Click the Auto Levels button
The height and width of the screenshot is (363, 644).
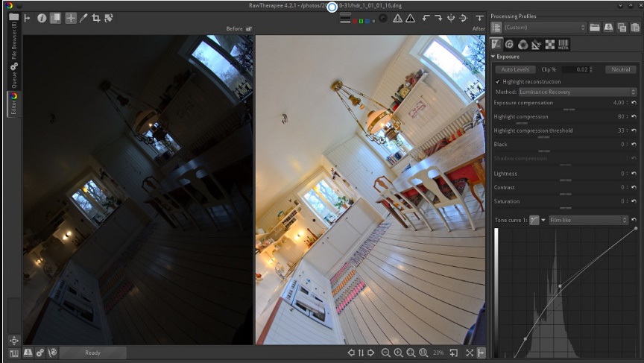click(x=515, y=69)
